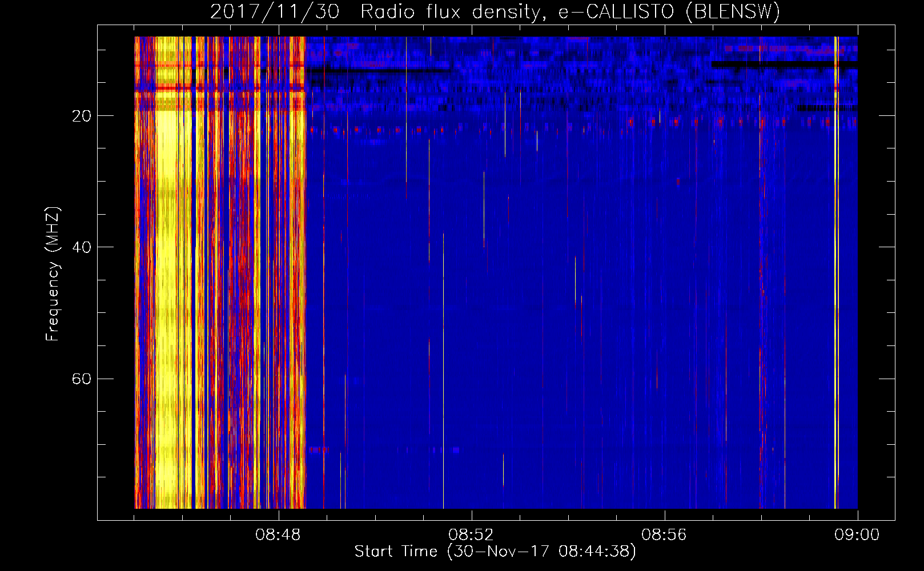This screenshot has width=924, height=571.
Task: Click the x-axis label "Start Time (30-Nov-17 08:44:38)"
Action: (495, 552)
